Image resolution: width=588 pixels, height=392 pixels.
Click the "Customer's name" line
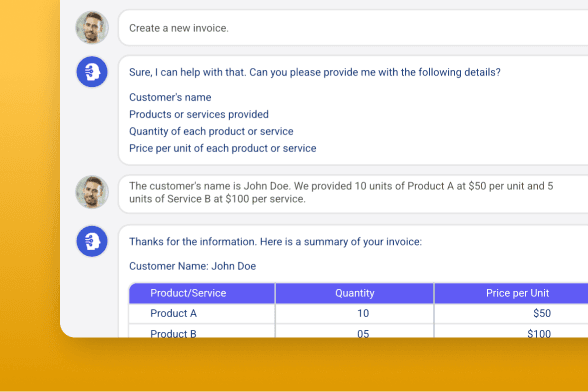(x=170, y=97)
